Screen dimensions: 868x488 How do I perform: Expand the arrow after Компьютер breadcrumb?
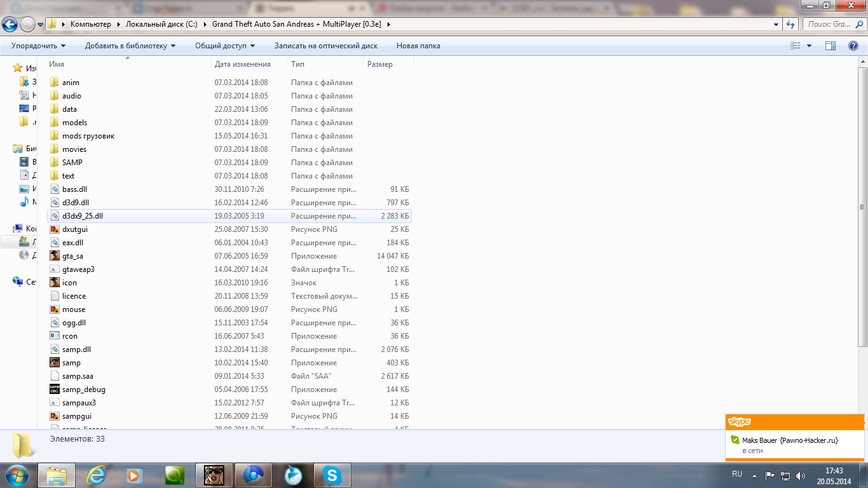[x=117, y=24]
